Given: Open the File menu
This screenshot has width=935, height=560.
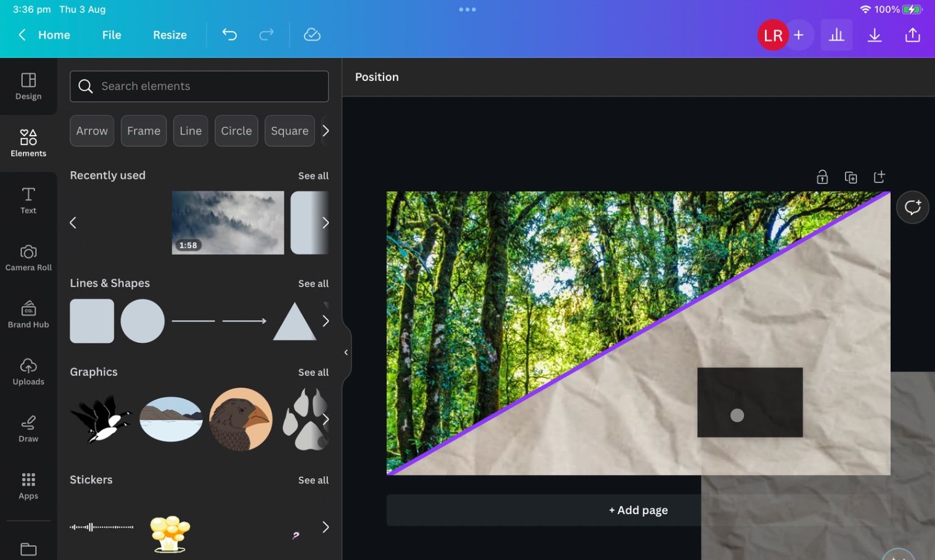Looking at the screenshot, I should [x=112, y=35].
